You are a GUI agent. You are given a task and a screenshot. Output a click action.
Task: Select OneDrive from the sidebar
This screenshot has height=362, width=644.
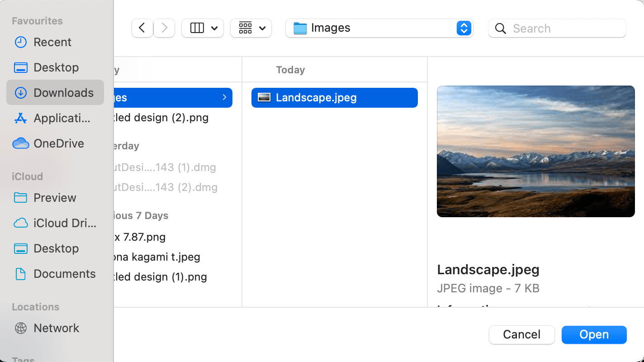pyautogui.click(x=59, y=143)
